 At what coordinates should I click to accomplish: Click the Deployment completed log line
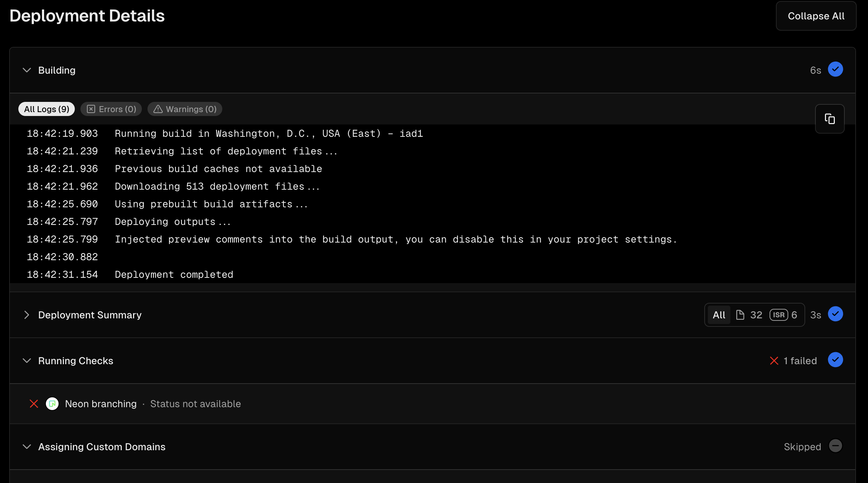click(x=174, y=275)
